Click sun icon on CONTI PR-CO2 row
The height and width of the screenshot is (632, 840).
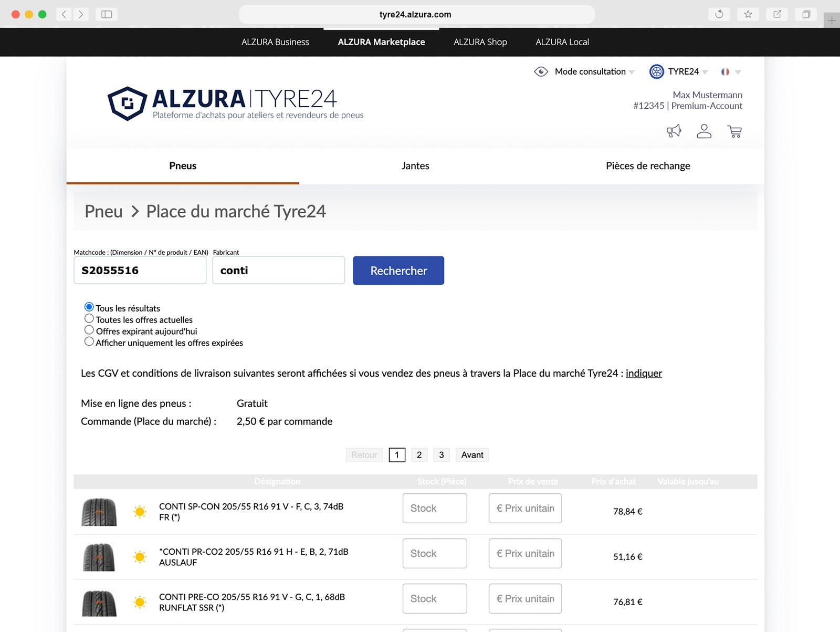140,557
